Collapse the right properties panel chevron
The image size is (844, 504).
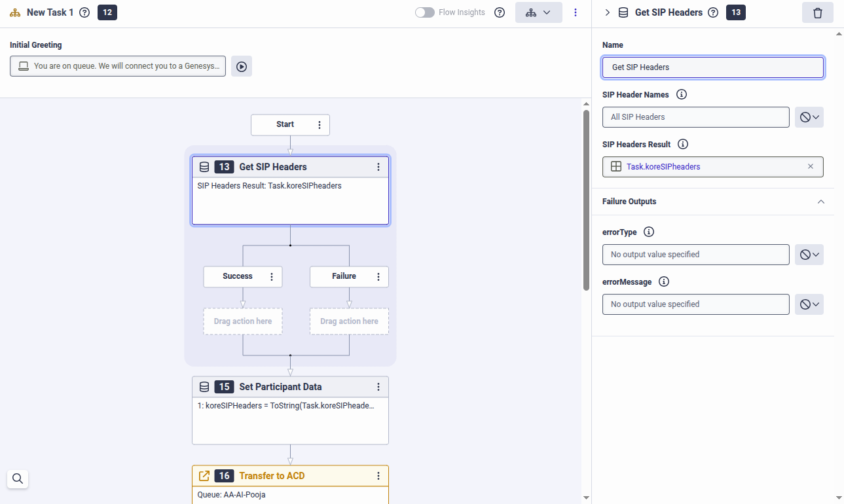coord(607,12)
